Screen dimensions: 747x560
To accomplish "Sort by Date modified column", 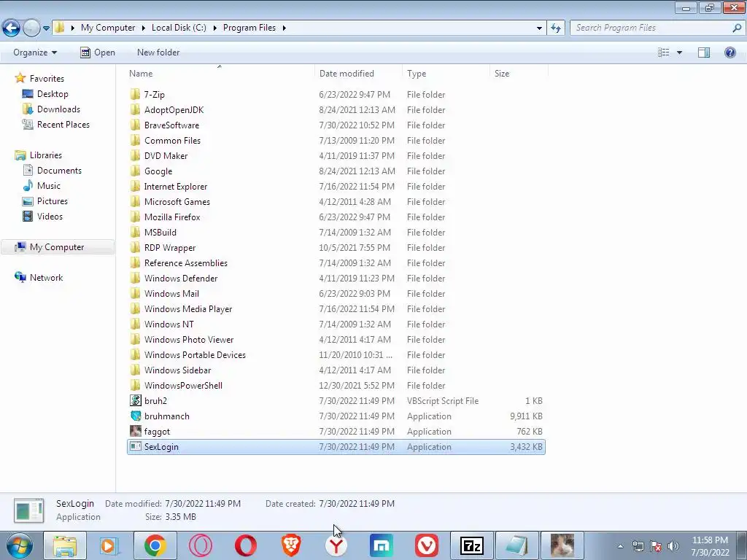I will [x=347, y=74].
